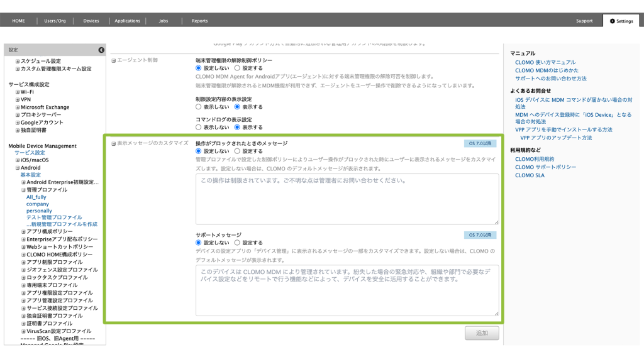The height and width of the screenshot is (362, 644).
Task: Click the plus icon next to Wi-Fi
Action: tap(18, 92)
